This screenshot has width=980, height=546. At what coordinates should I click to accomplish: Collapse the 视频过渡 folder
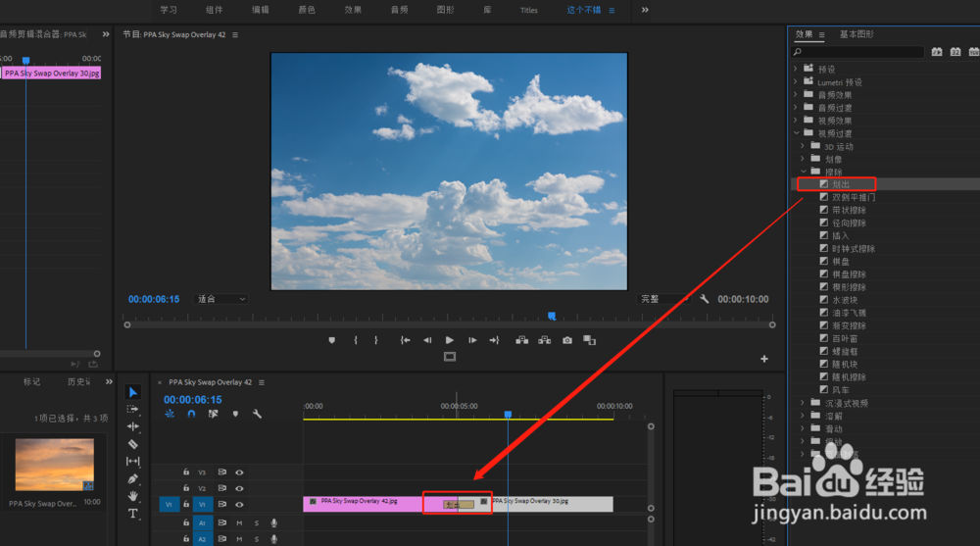pos(796,133)
